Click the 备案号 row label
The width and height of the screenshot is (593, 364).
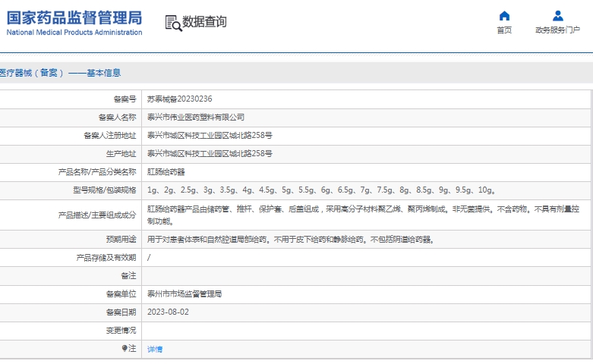click(x=125, y=99)
